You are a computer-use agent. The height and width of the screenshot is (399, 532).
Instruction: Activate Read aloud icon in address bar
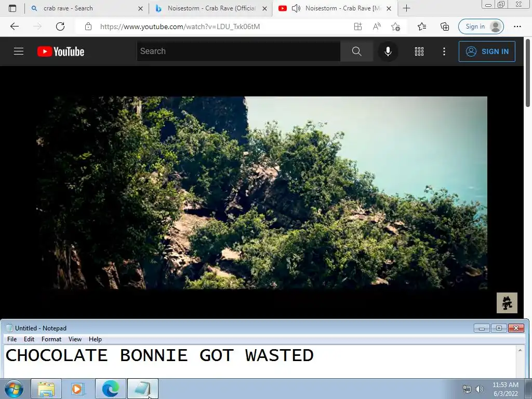coord(377,26)
